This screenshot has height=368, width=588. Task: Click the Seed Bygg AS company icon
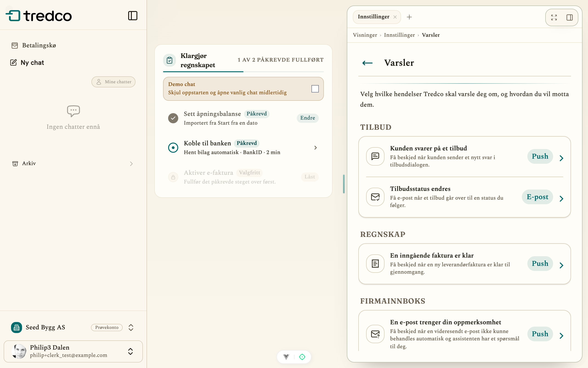pos(17,327)
